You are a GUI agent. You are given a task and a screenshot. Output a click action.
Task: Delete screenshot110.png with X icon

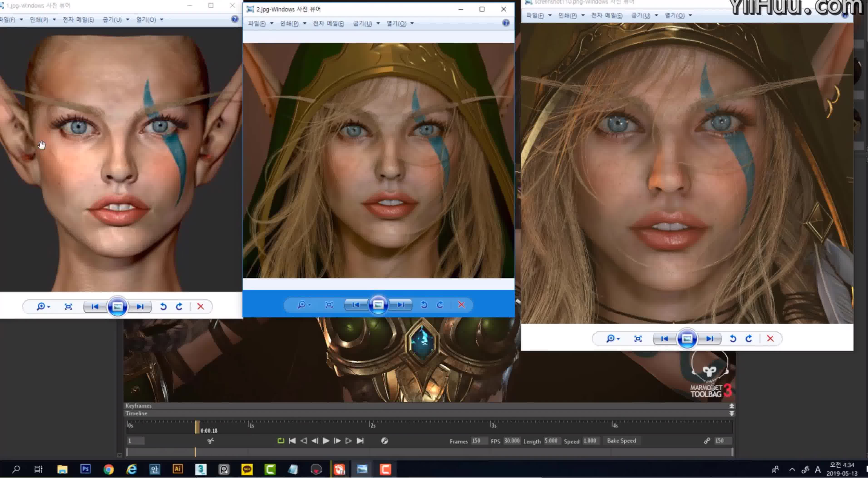(770, 338)
